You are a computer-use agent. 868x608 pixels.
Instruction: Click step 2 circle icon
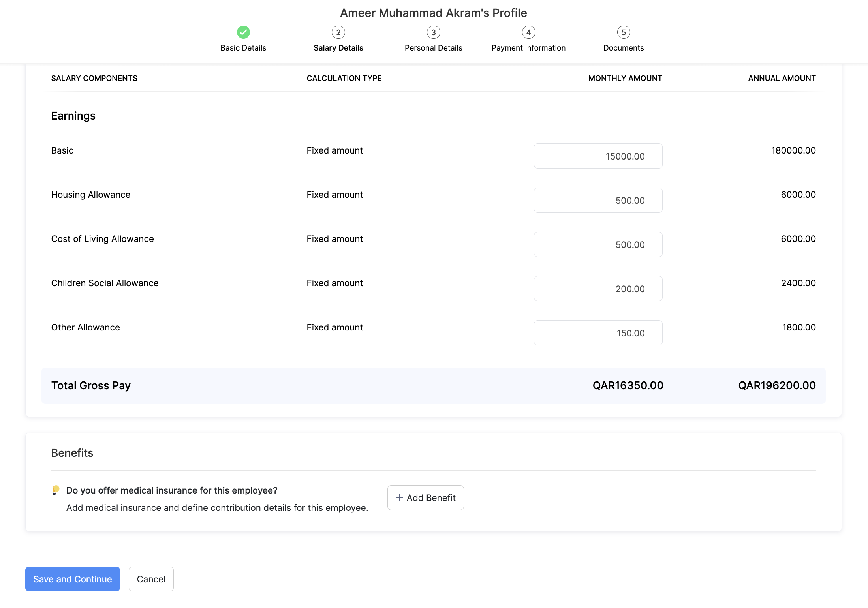coord(338,32)
